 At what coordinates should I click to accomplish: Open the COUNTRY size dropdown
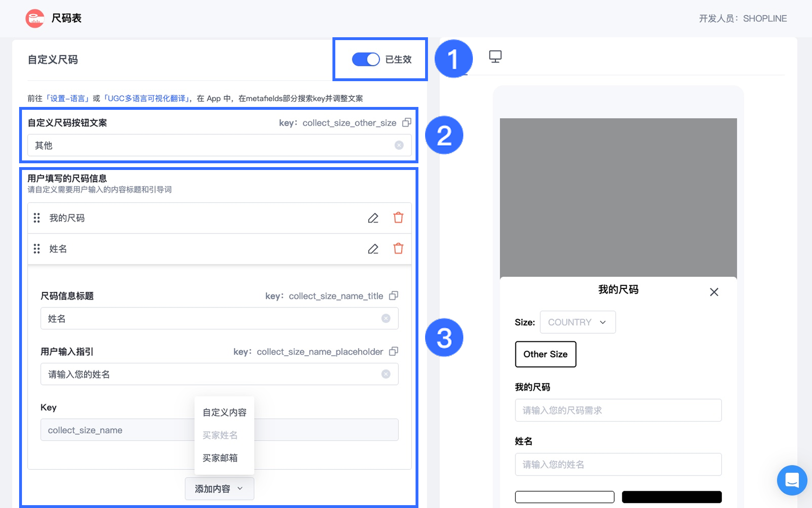point(577,322)
